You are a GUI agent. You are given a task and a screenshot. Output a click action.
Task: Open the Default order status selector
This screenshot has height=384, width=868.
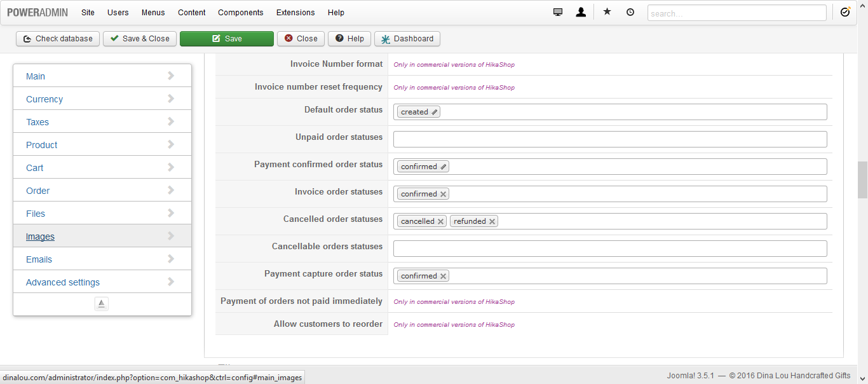(610, 112)
